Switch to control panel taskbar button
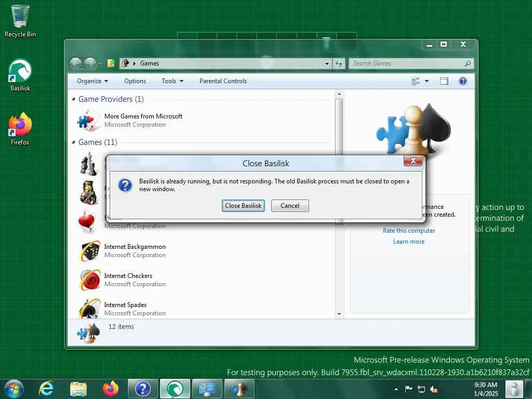This screenshot has height=399, width=532. (x=207, y=389)
